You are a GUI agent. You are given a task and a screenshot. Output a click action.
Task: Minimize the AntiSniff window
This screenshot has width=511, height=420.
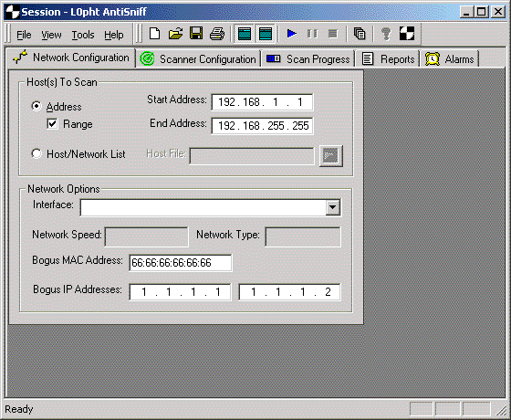point(467,13)
